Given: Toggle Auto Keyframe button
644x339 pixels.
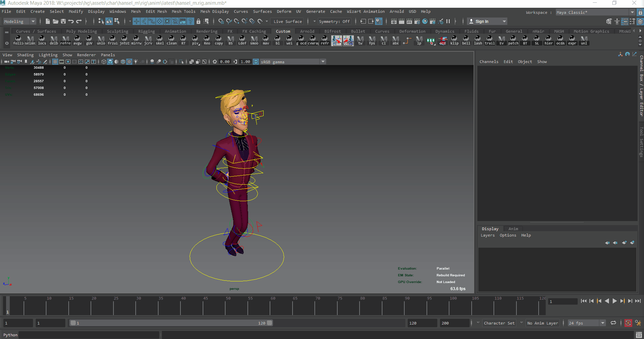Looking at the screenshot, I should 628,323.
